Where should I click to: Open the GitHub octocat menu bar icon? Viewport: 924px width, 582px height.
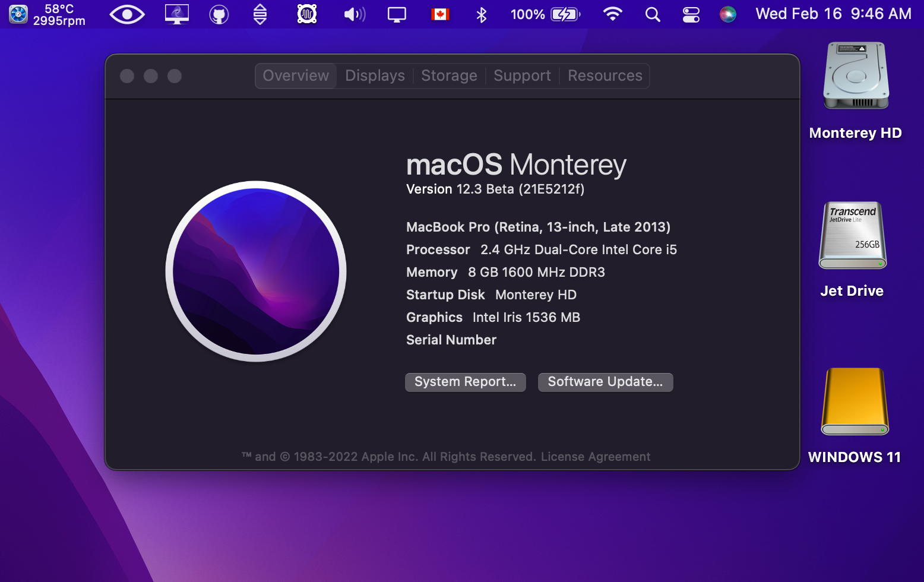[x=219, y=14]
